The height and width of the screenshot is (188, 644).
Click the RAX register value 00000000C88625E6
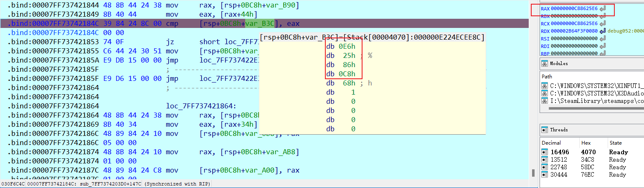pyautogui.click(x=576, y=9)
